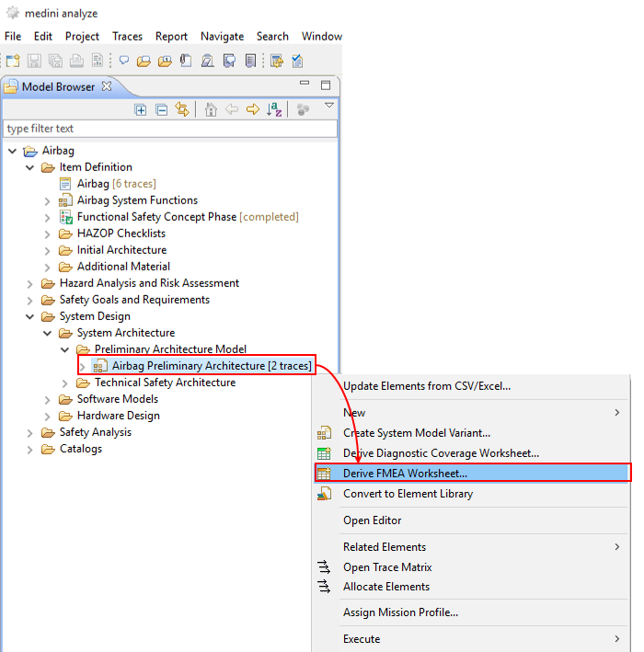Open the New submenu in context menu
This screenshot has height=652, width=644.
(x=471, y=413)
